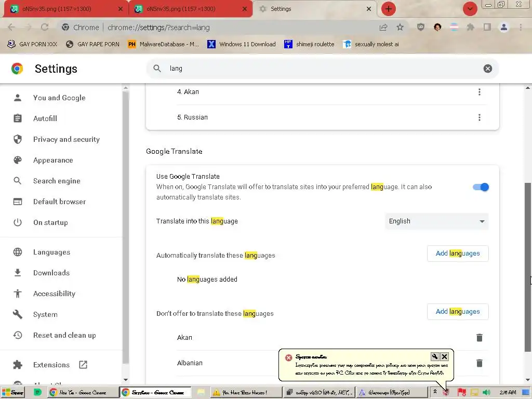Click the magnifier icon in the settings search box
The height and width of the screenshot is (399, 532).
tap(157, 69)
